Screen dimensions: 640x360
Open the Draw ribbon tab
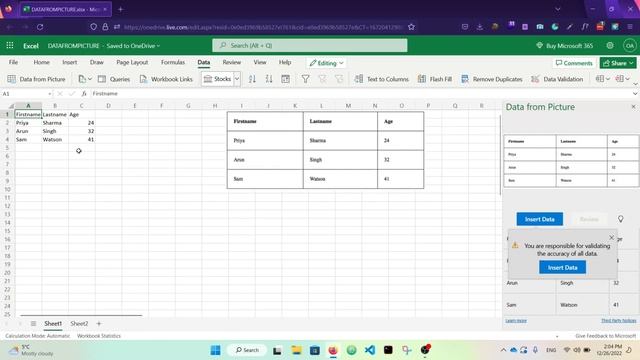pos(96,62)
